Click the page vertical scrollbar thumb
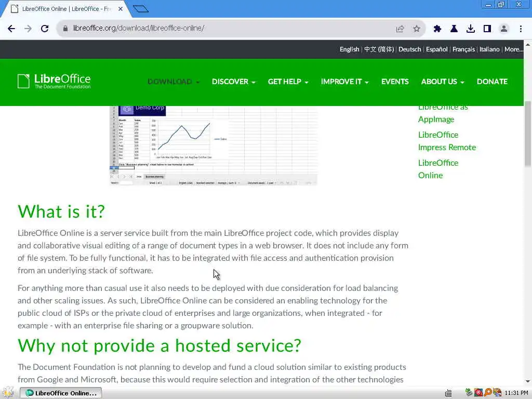The height and width of the screenshot is (399, 532). [528, 134]
